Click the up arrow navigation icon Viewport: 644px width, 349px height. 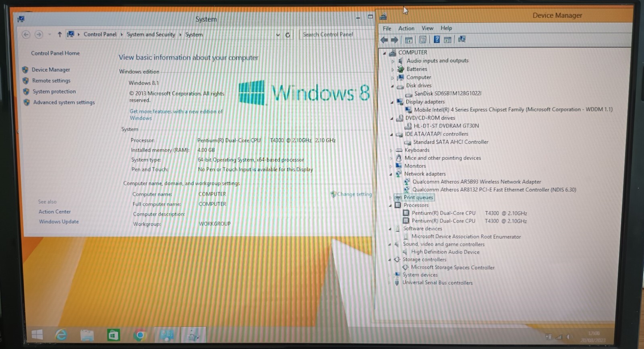click(x=60, y=35)
